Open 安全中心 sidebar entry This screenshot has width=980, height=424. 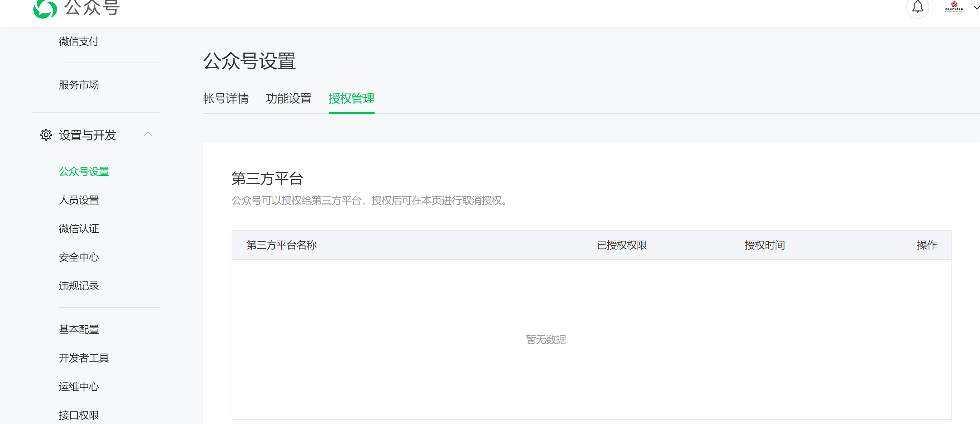coord(79,257)
